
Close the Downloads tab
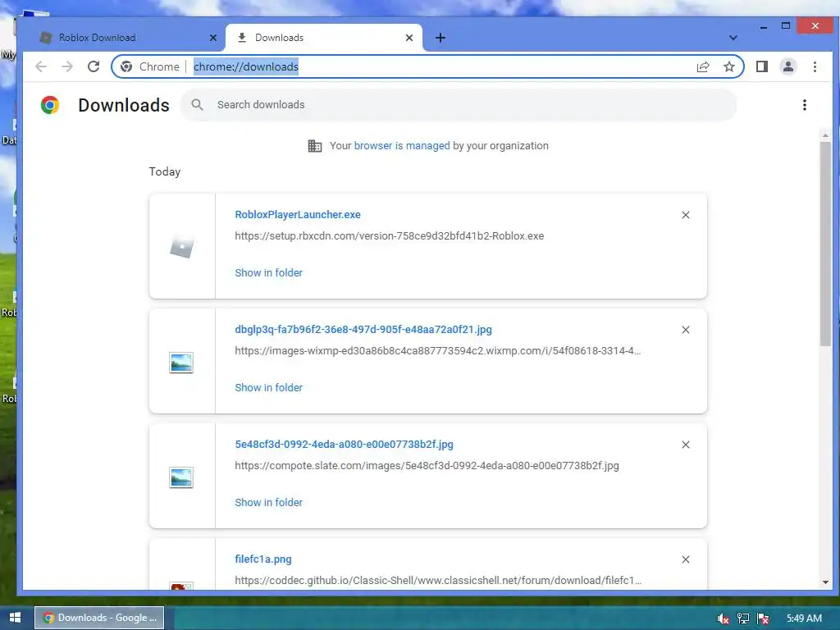[409, 38]
